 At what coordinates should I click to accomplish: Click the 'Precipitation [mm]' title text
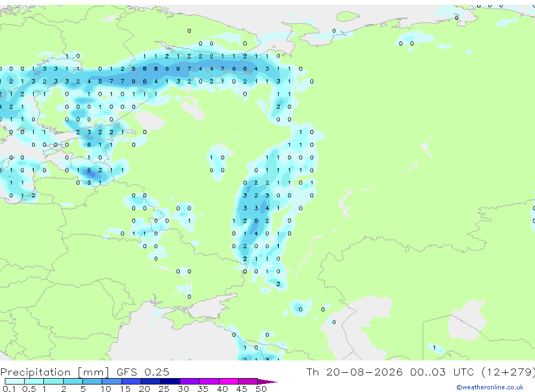pos(55,372)
